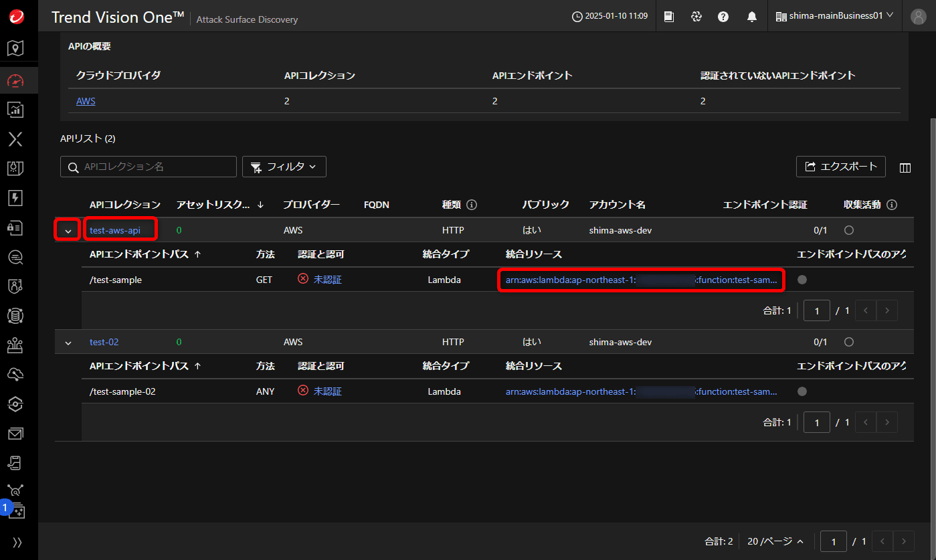Expand the sidebar with double chevron
The height and width of the screenshot is (560, 936).
click(17, 542)
